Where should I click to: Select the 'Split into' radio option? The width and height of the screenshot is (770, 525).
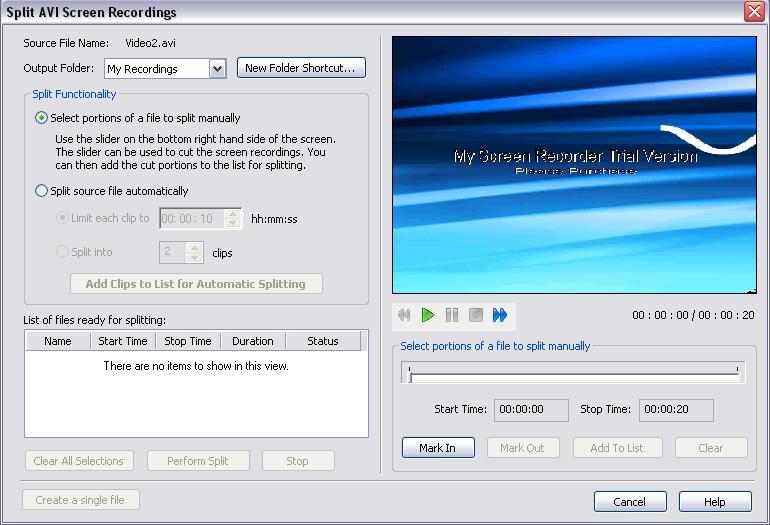coord(62,251)
